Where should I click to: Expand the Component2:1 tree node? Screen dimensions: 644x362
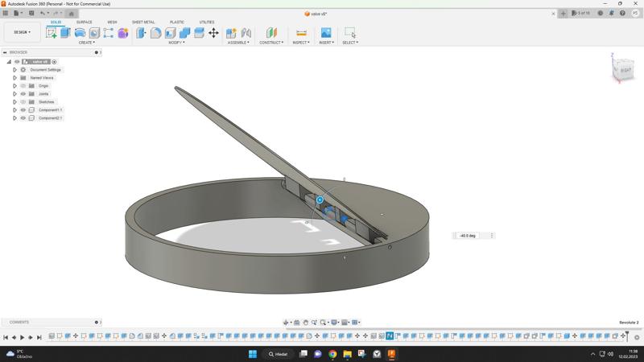click(14, 118)
